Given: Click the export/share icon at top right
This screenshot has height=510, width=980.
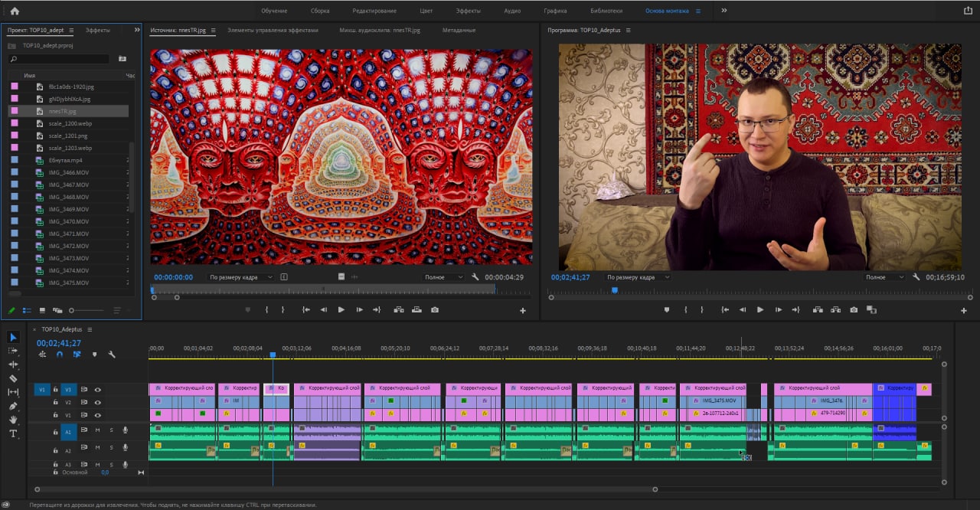Looking at the screenshot, I should (x=967, y=11).
